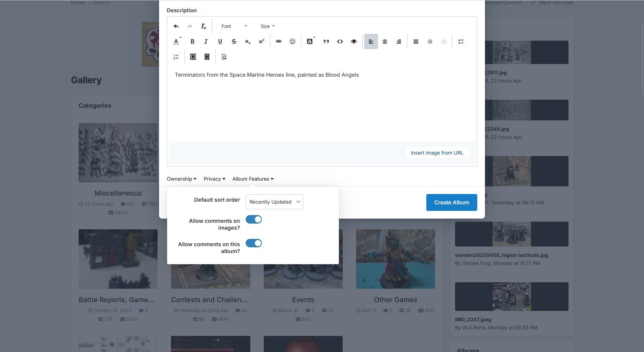Toggle spoiler using the eye icon
Viewport: 644px width, 352px height.
point(354,42)
